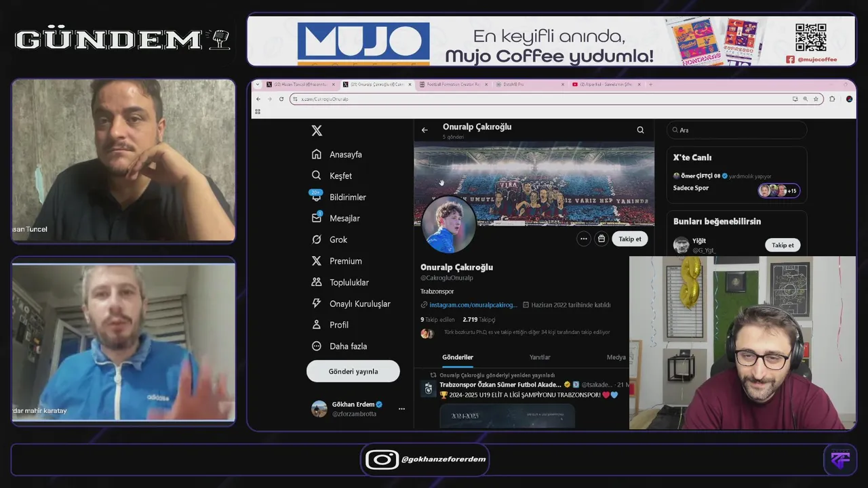Open the instagram.com/onuralpcakirog link
This screenshot has width=868, height=488.
pos(473,305)
